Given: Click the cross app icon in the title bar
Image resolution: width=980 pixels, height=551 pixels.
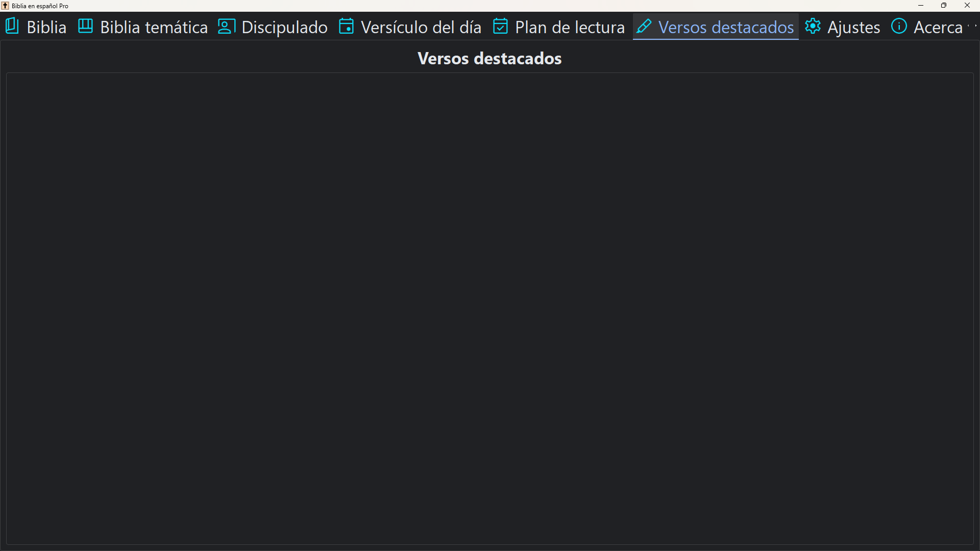Looking at the screenshot, I should [5, 6].
